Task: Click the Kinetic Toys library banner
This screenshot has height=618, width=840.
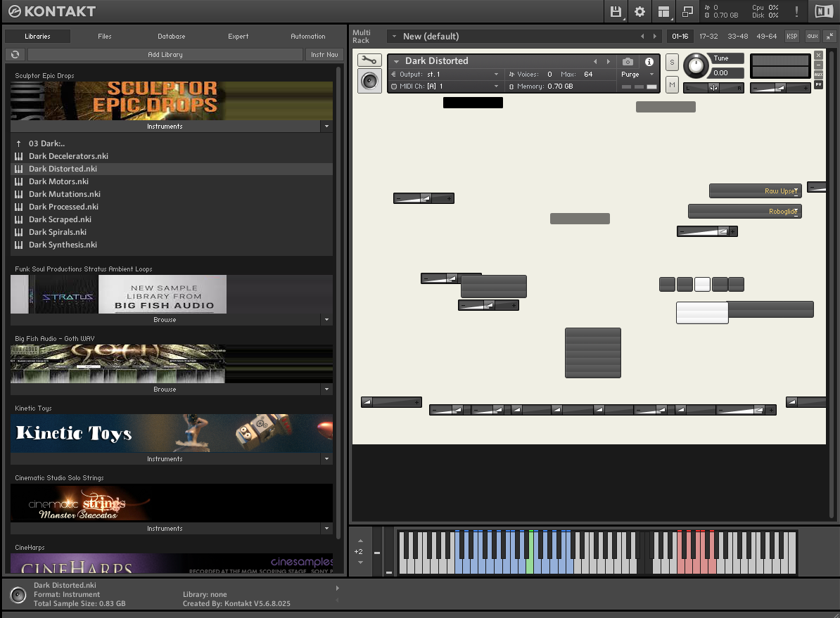Action: point(172,433)
